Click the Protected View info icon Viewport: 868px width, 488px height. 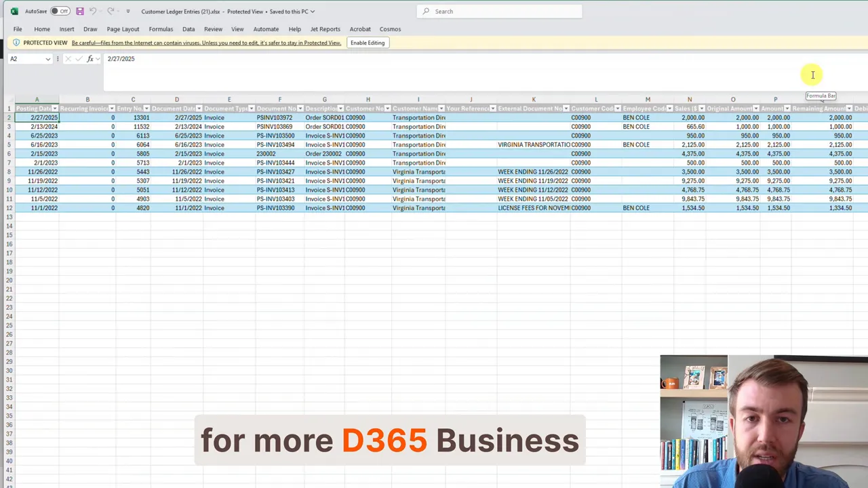(x=17, y=43)
